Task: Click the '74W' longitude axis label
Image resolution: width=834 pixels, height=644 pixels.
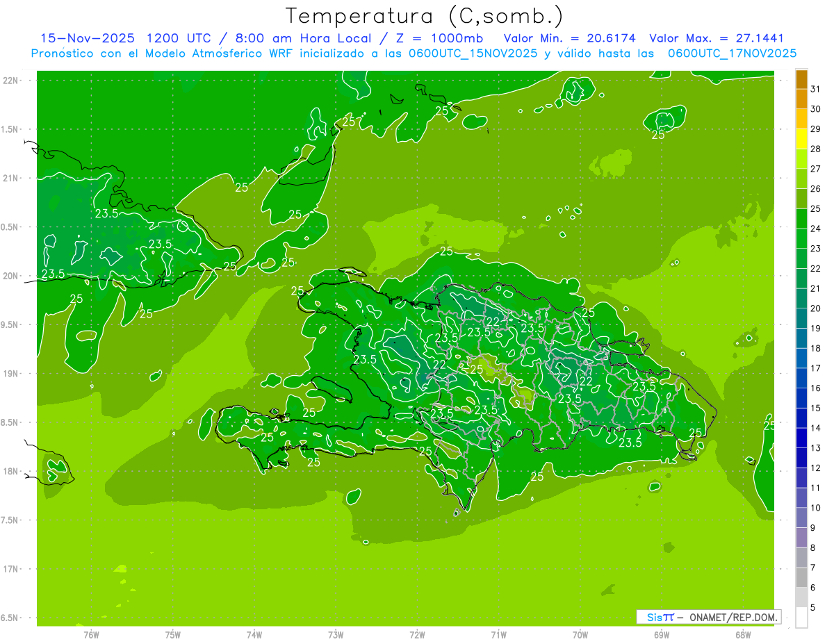Action: 254,634
